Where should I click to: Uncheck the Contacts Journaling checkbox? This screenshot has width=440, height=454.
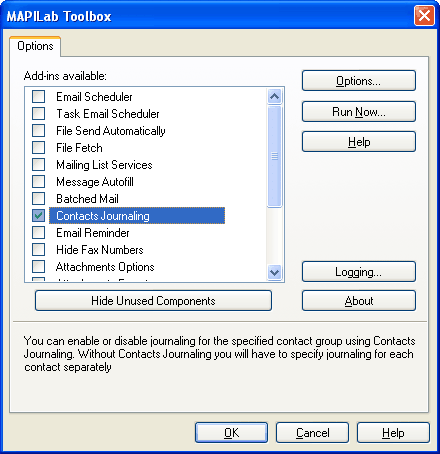click(38, 216)
